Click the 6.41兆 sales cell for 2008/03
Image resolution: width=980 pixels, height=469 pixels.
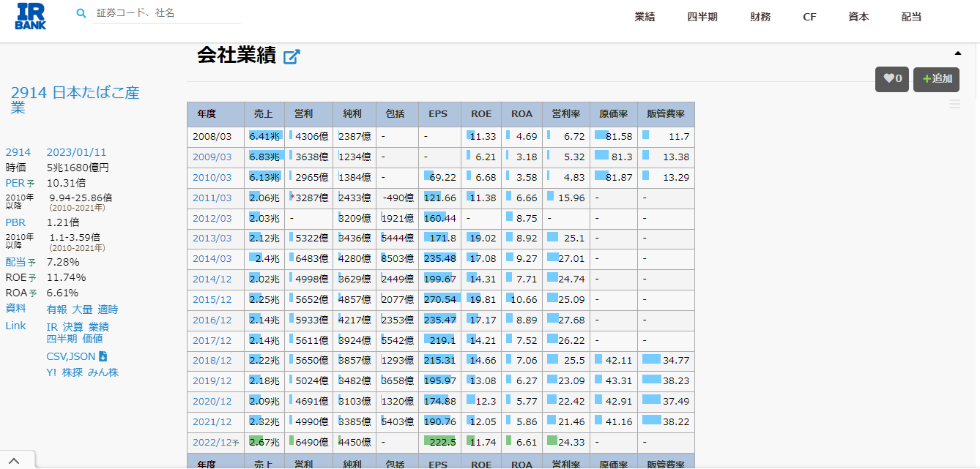click(x=264, y=137)
